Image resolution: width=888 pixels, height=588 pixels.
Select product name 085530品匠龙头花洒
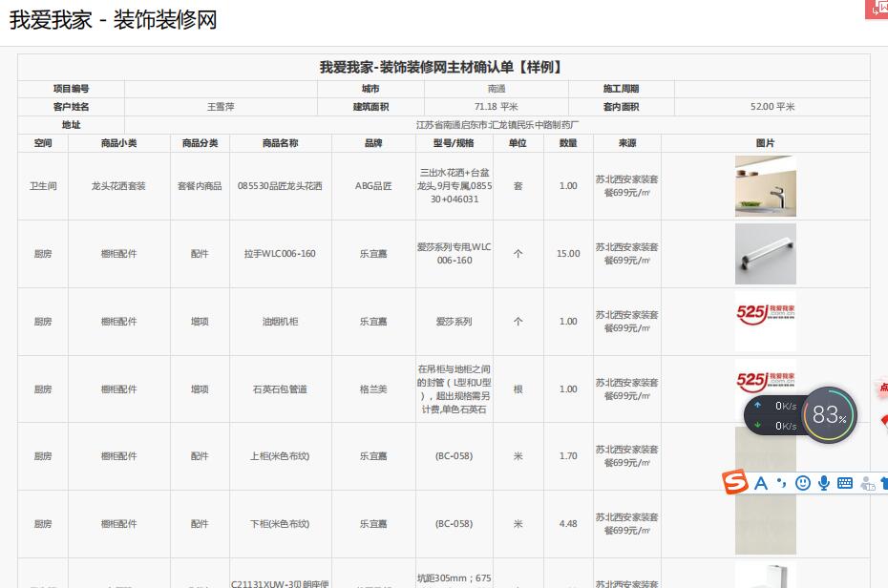280,186
